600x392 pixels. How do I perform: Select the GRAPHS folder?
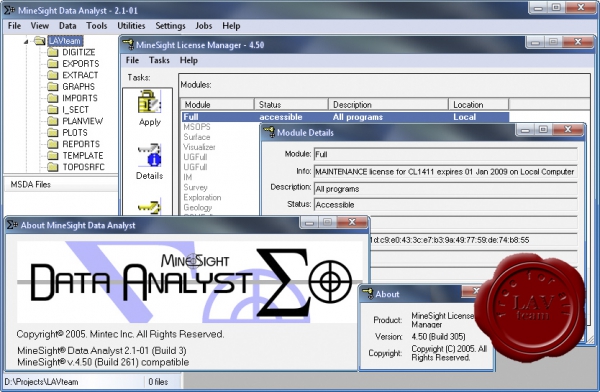78,87
